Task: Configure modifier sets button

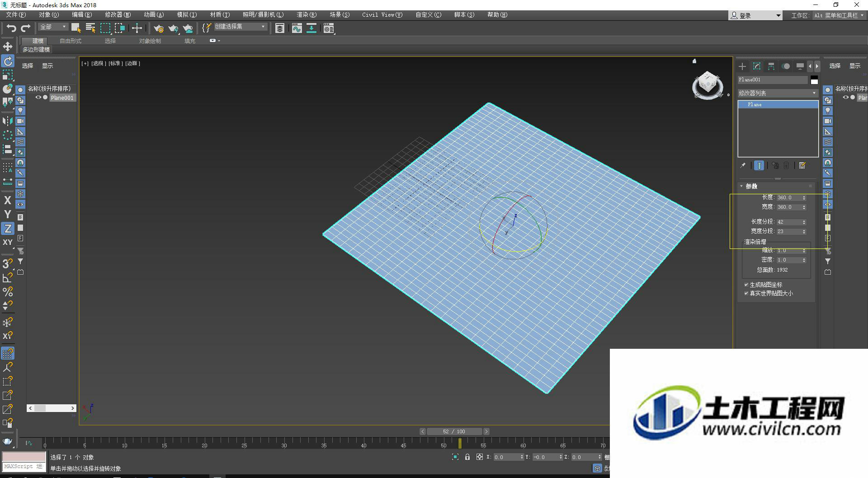Action: point(802,166)
